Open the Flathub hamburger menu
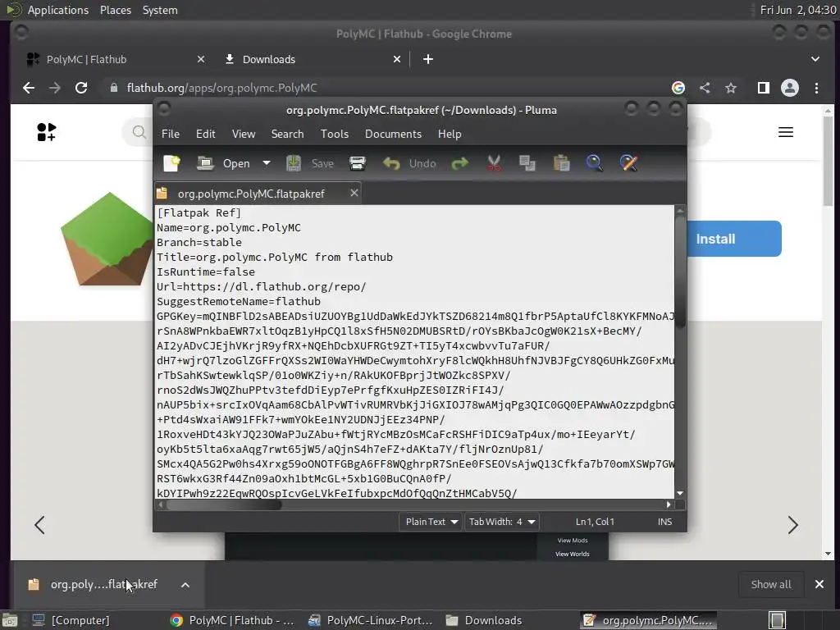This screenshot has height=630, width=840. [x=785, y=132]
